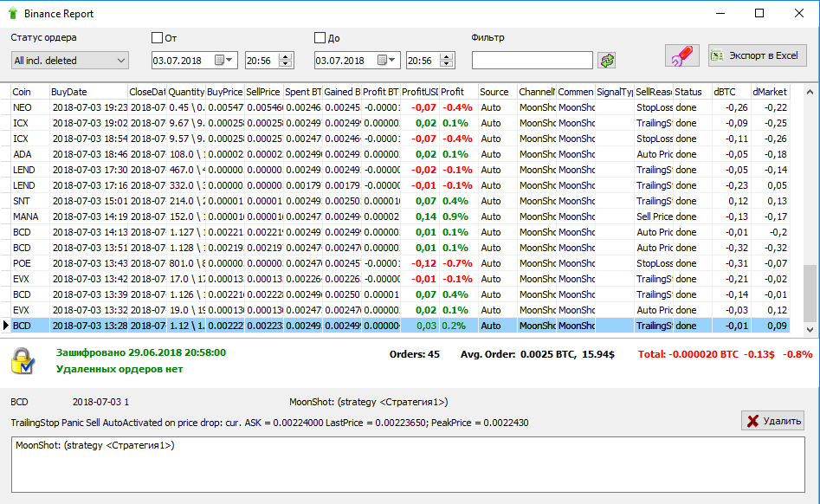Select ICX row bought at 19:02
Viewport: 820px width, 504px height.
pos(400,123)
